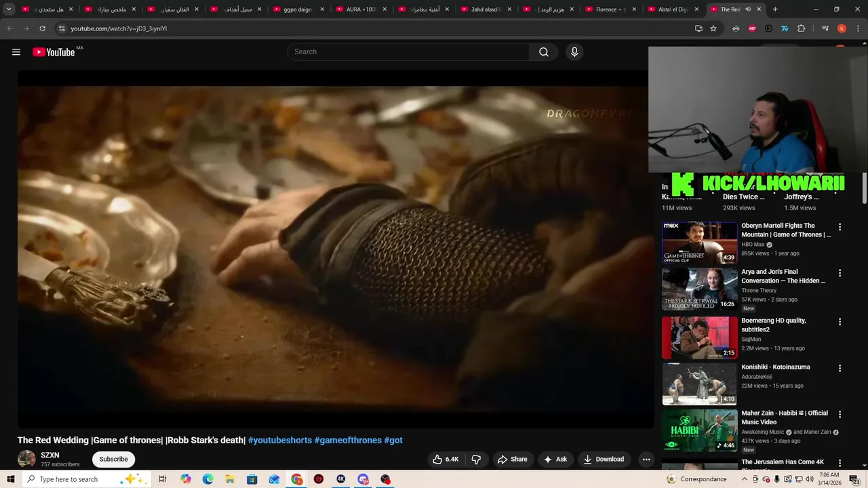Viewport: 868px width, 488px height.
Task: Open options for Arya and Jon's video
Action: [x=840, y=273]
